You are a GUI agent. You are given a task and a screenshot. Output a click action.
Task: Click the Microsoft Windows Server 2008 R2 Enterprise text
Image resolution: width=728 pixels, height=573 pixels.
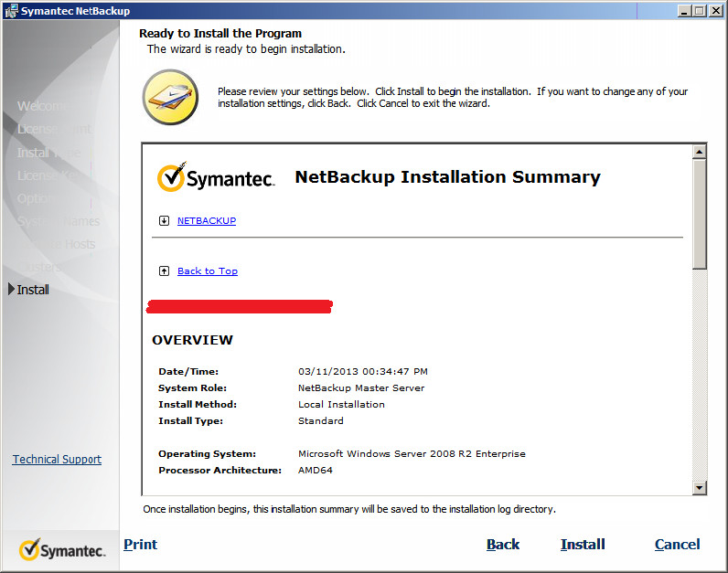[x=412, y=454]
